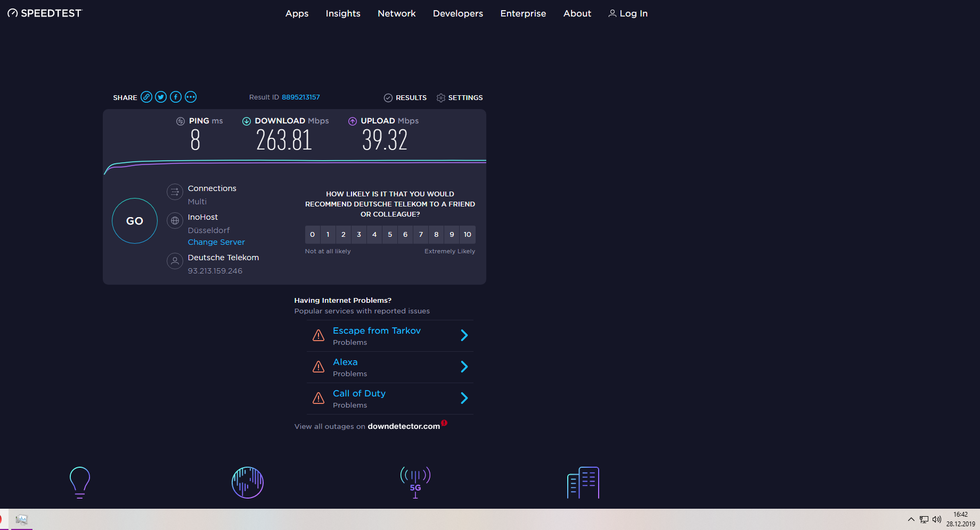Open more share options icon

pos(191,97)
